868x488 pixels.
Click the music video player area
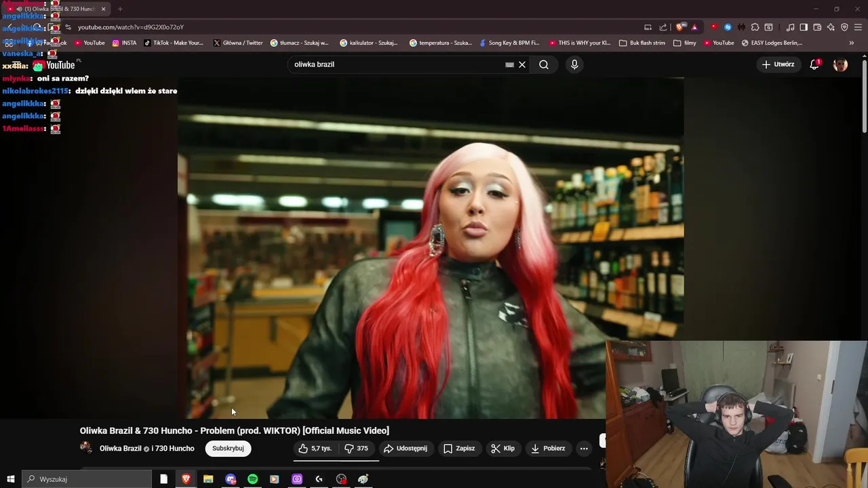(x=431, y=247)
